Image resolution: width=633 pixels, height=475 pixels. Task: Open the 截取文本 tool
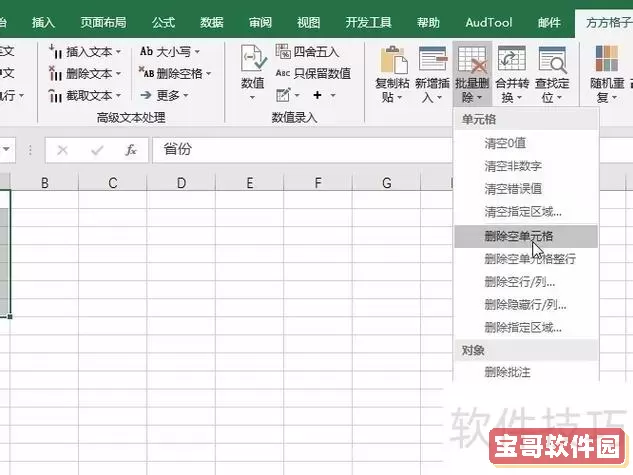[x=84, y=96]
